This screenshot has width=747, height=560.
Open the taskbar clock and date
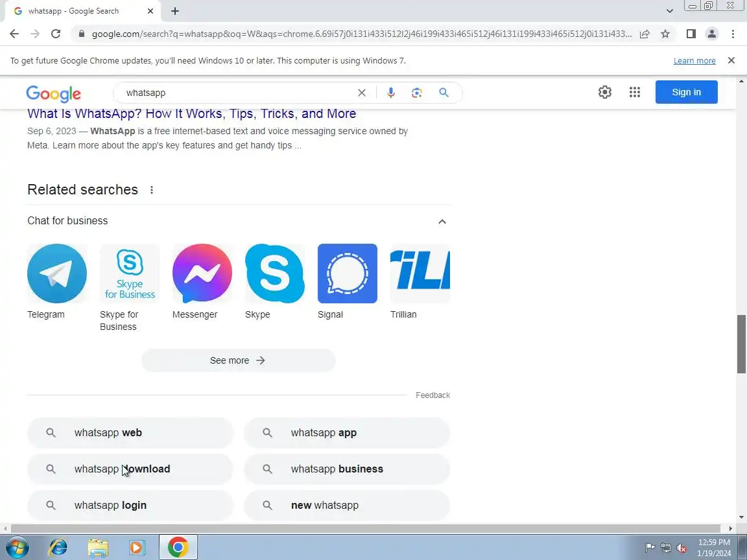(x=714, y=548)
